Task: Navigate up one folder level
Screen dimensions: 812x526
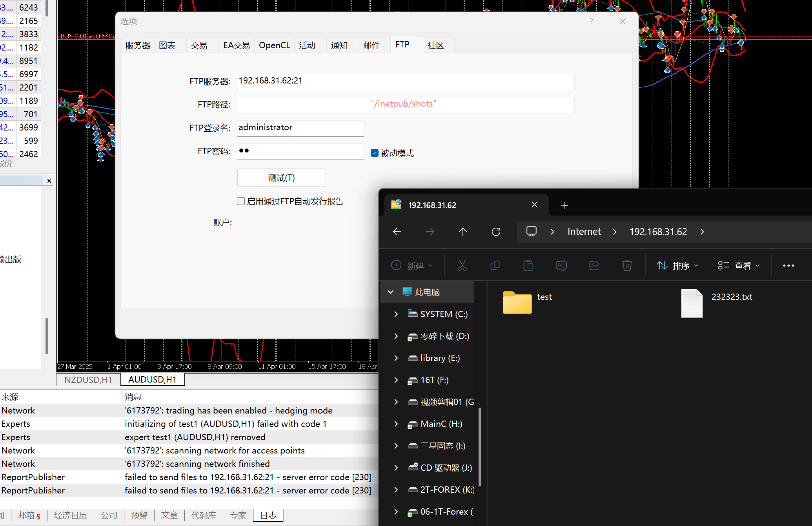Action: point(462,232)
